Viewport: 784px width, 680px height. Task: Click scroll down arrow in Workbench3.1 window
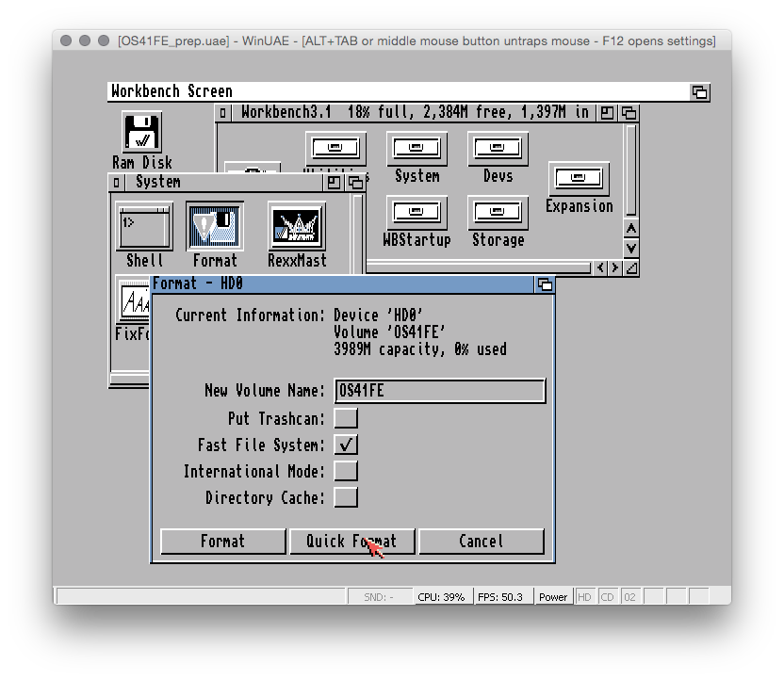click(631, 248)
